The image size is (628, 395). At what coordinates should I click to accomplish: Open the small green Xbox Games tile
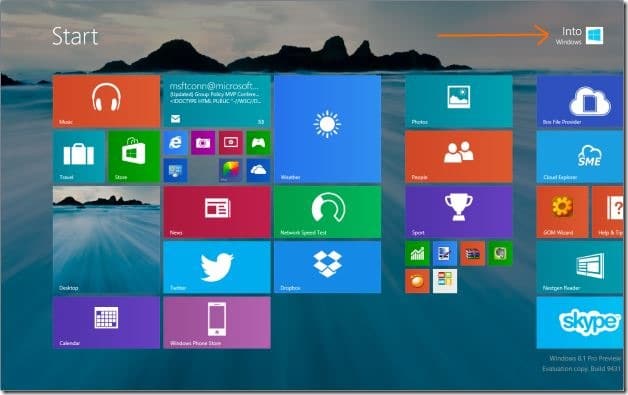coord(258,143)
